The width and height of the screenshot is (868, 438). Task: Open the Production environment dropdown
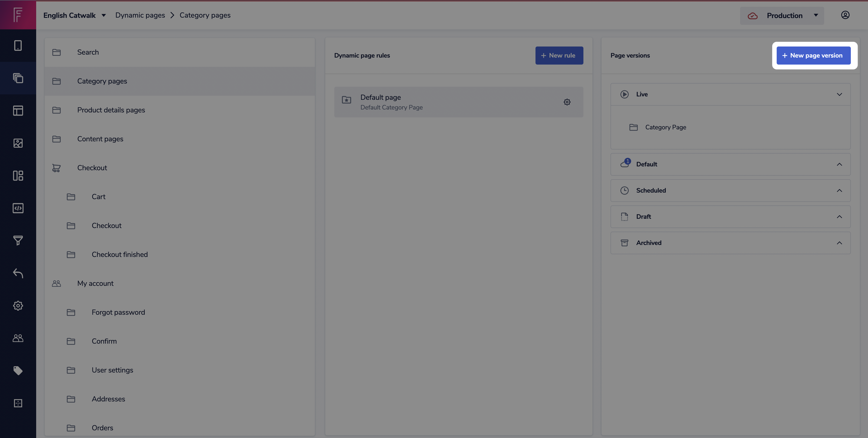[782, 16]
